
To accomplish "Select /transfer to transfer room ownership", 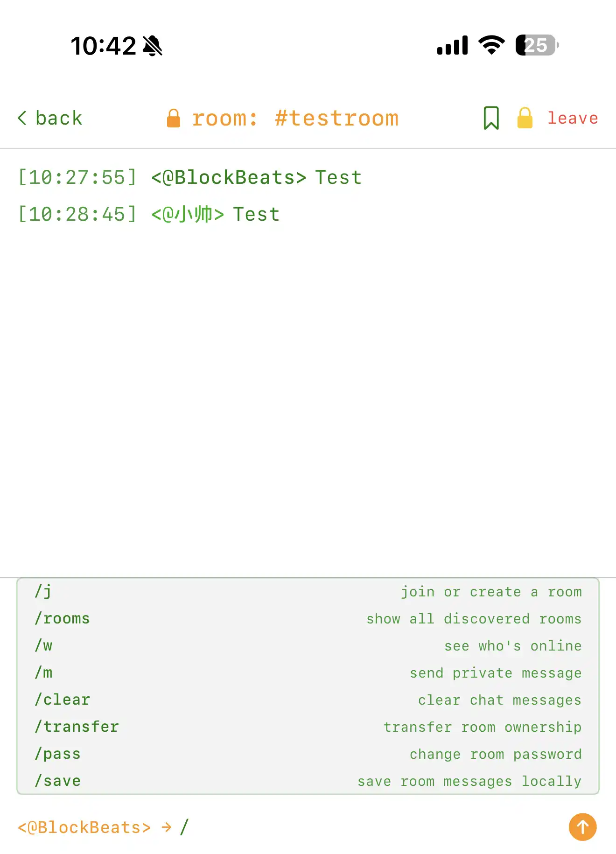I will point(76,727).
